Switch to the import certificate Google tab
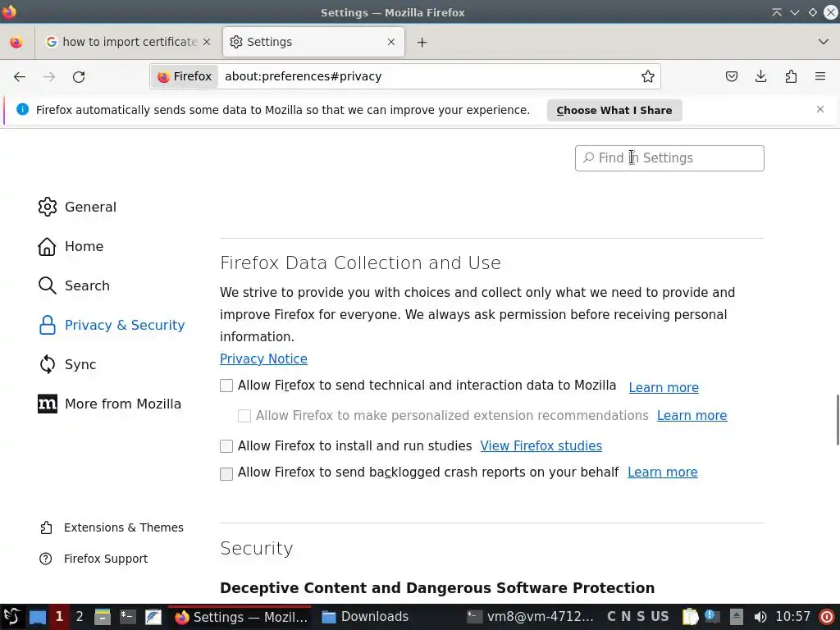840x630 pixels. [129, 42]
